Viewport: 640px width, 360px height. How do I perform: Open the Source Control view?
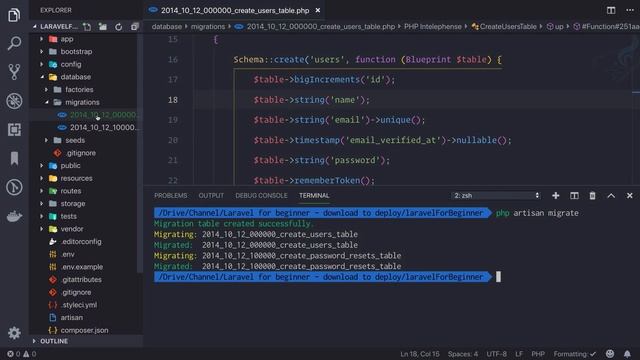point(14,72)
